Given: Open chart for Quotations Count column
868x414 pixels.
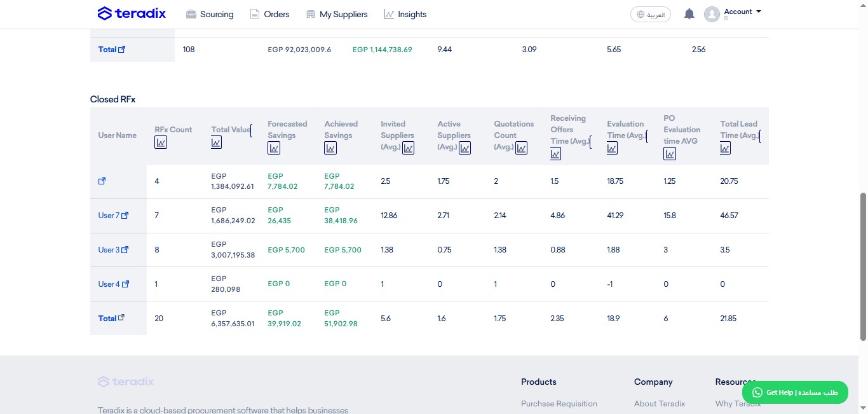Looking at the screenshot, I should pos(521,148).
